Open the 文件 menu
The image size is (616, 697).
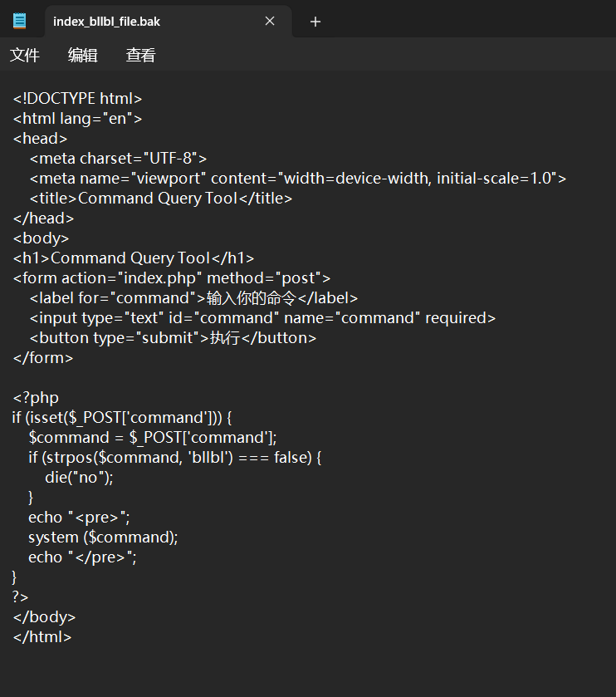[x=25, y=55]
